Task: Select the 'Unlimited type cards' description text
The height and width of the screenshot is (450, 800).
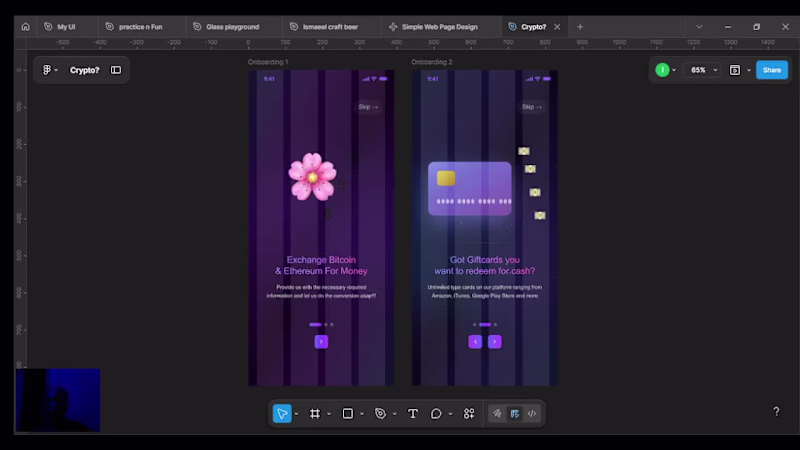Action: click(485, 291)
